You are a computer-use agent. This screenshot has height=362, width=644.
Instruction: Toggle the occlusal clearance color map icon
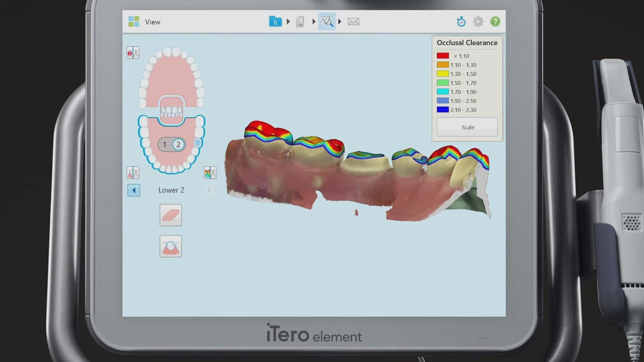point(210,173)
